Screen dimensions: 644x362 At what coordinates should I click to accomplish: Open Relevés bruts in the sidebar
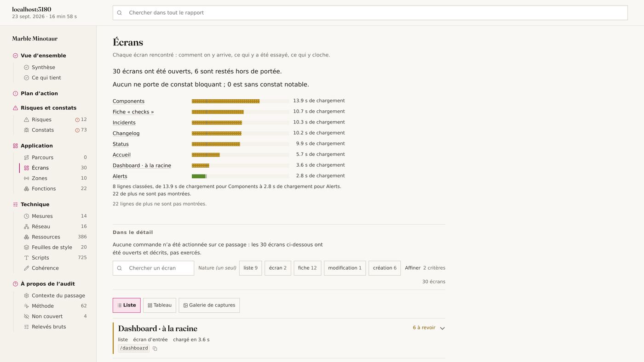[49, 327]
